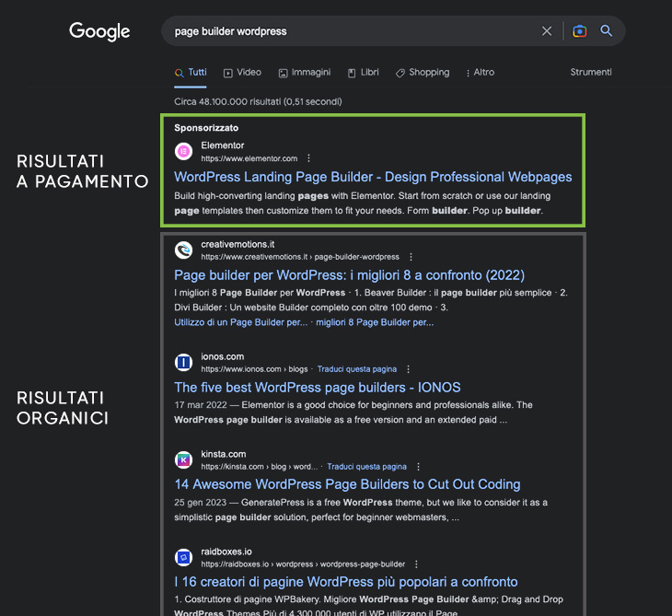Open more options for creativemotions.it result

(411, 257)
